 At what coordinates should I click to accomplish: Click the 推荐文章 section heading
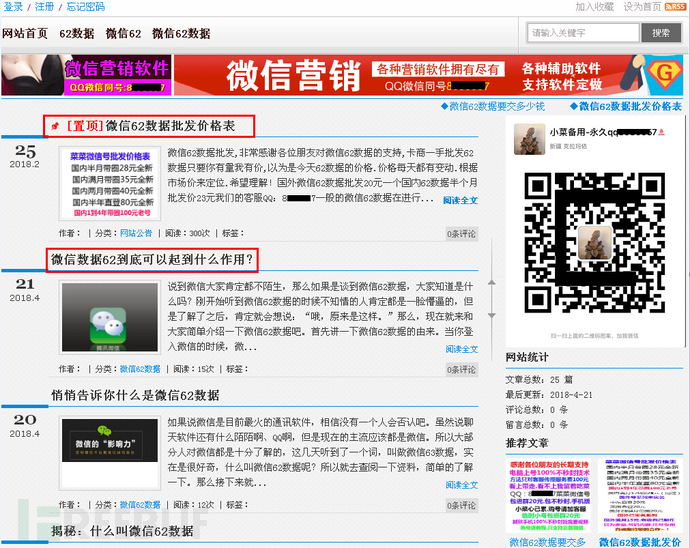coord(527,443)
